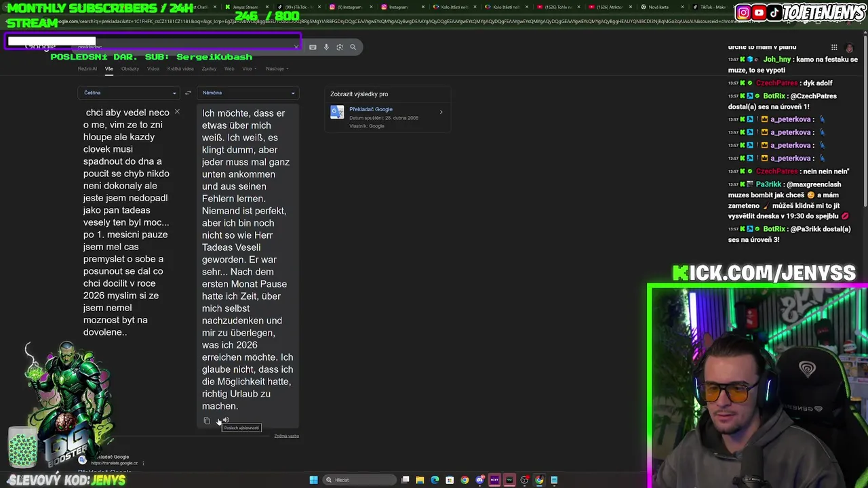
Task: Open the Google apps grid
Action: tap(834, 47)
